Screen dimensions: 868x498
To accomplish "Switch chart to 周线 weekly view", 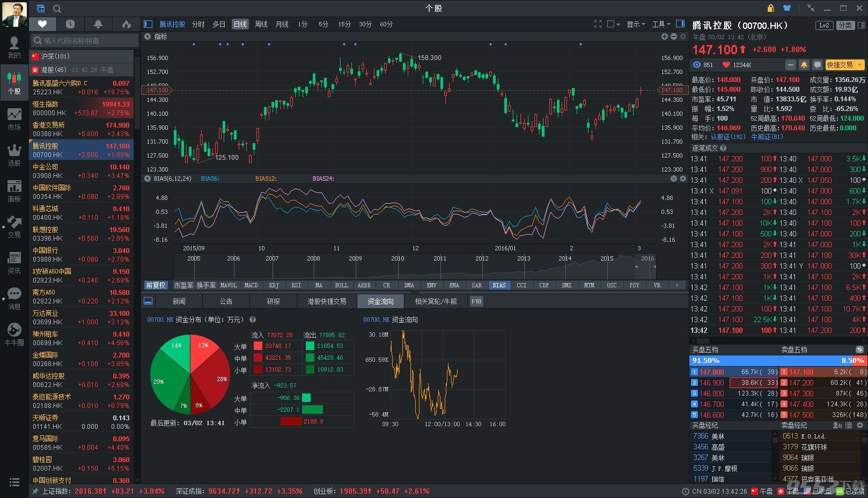I will click(x=261, y=24).
